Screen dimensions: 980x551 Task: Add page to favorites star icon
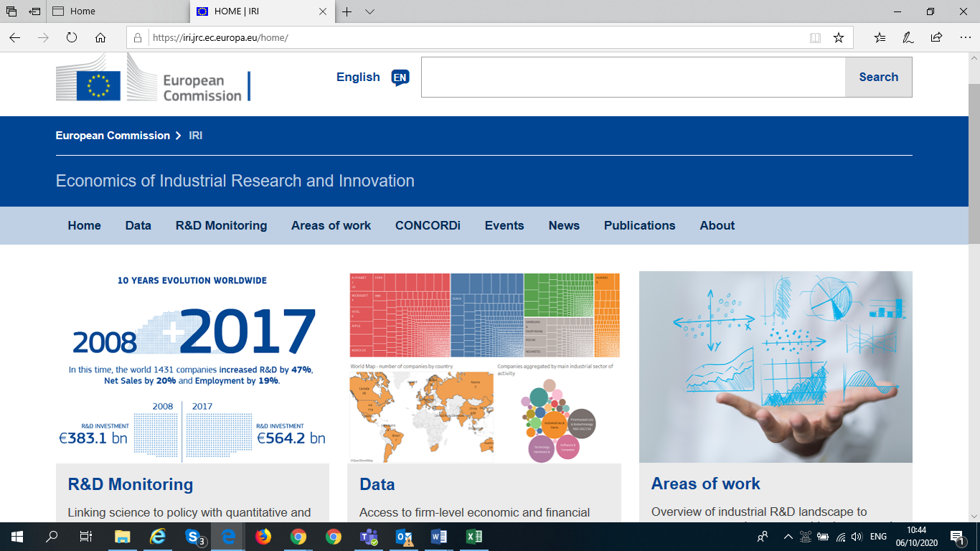(838, 37)
